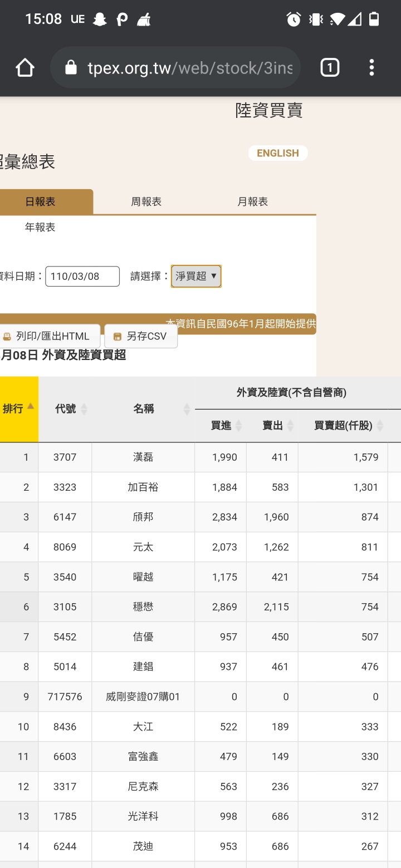This screenshot has width=401, height=868.
Task: Expand the 淨買超 selection dropdown
Action: tap(196, 276)
